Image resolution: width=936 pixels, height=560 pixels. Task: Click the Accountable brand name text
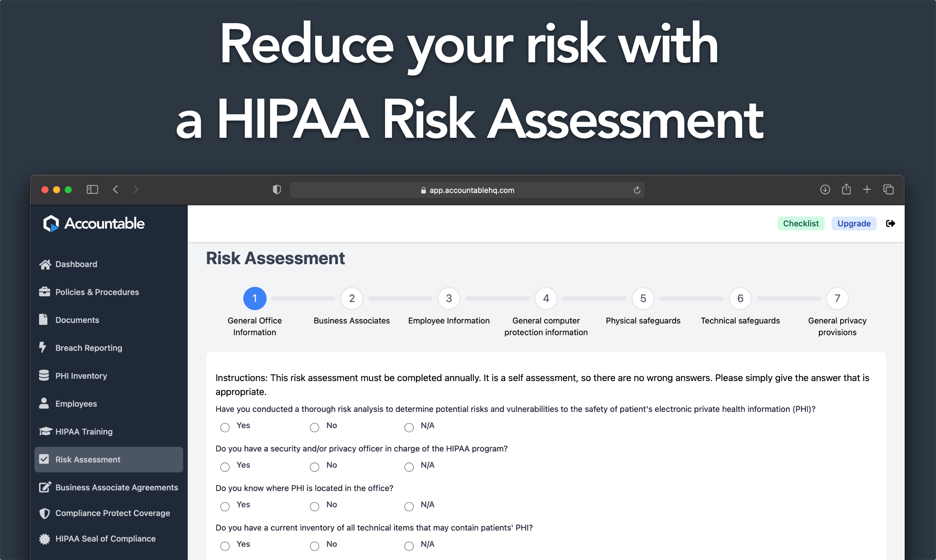(105, 223)
